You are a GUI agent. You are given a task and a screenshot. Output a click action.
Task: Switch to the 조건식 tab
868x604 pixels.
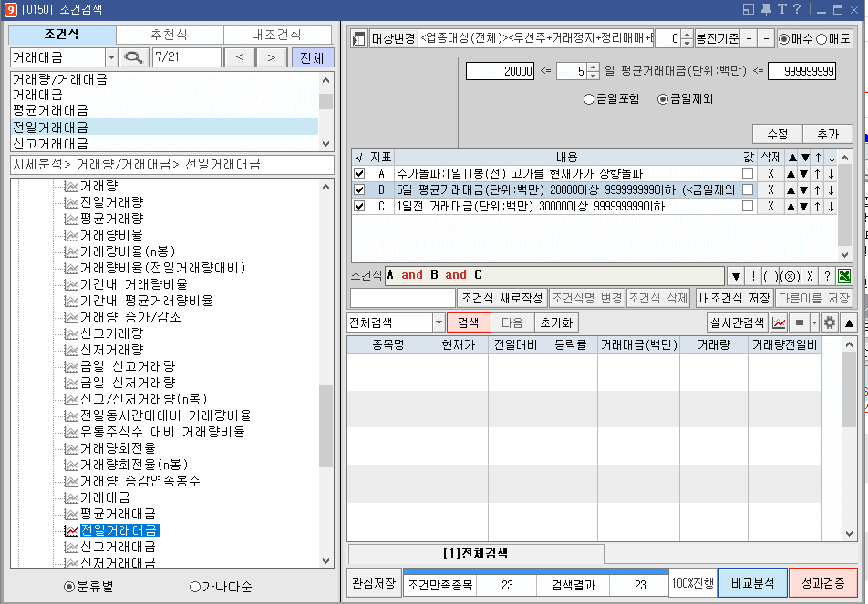click(61, 35)
